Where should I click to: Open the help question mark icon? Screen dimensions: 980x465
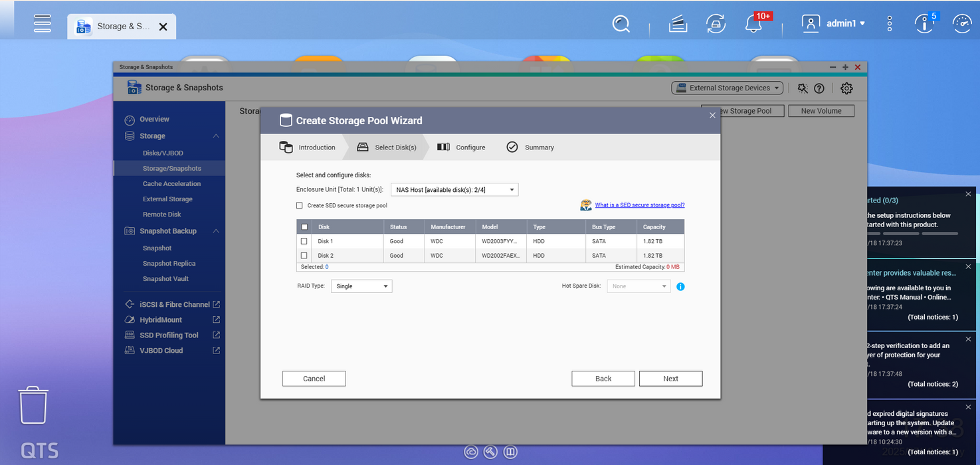click(x=819, y=88)
